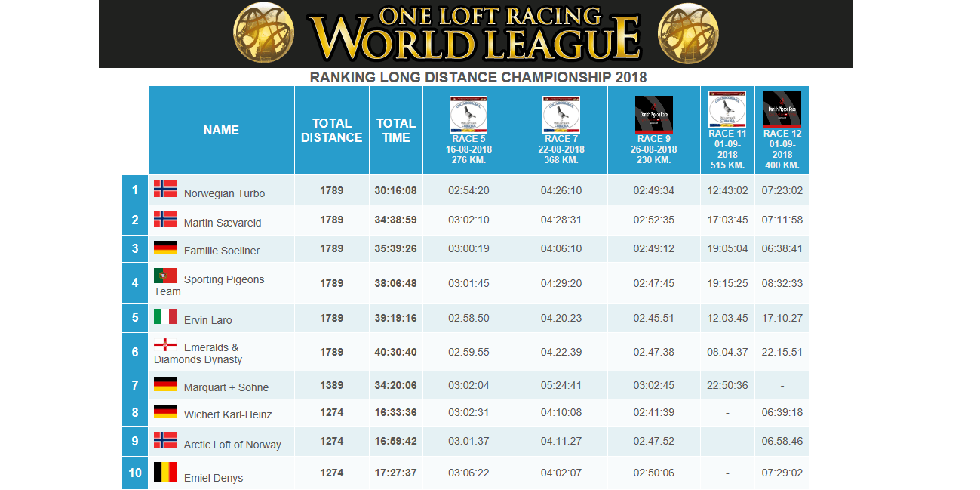Click the Race 7 pigeon logo icon
The height and width of the screenshot is (490, 980).
click(x=561, y=115)
